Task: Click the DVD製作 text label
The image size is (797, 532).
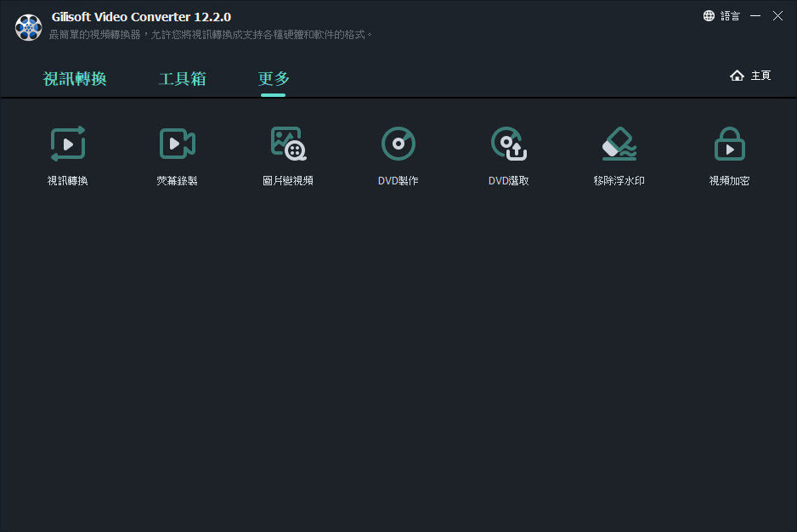Action: [398, 181]
